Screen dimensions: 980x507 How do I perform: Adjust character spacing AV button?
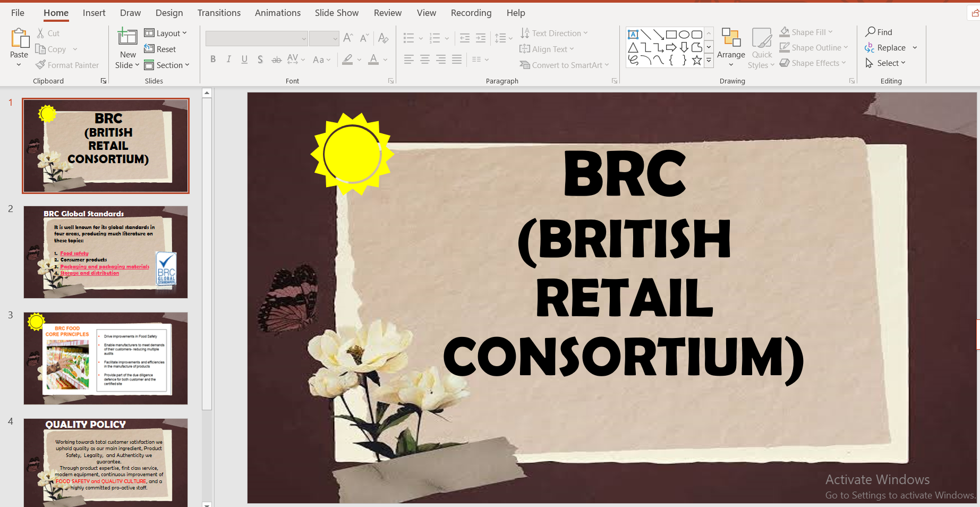[x=296, y=60]
